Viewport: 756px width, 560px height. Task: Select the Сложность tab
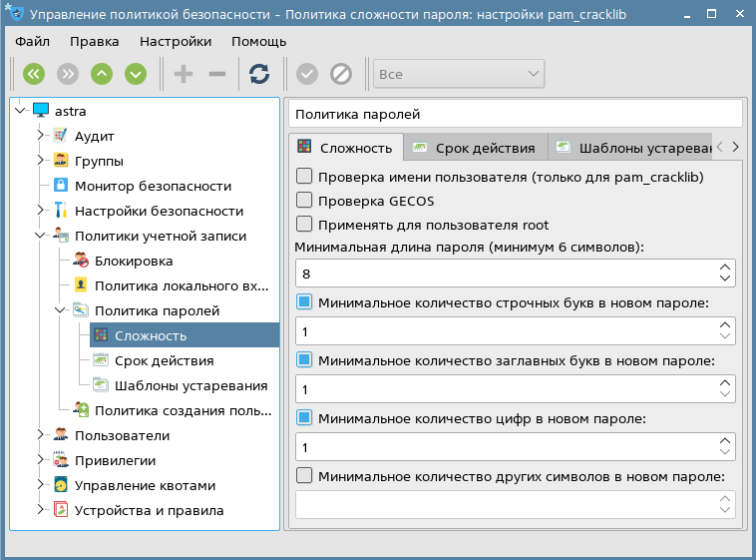click(346, 148)
